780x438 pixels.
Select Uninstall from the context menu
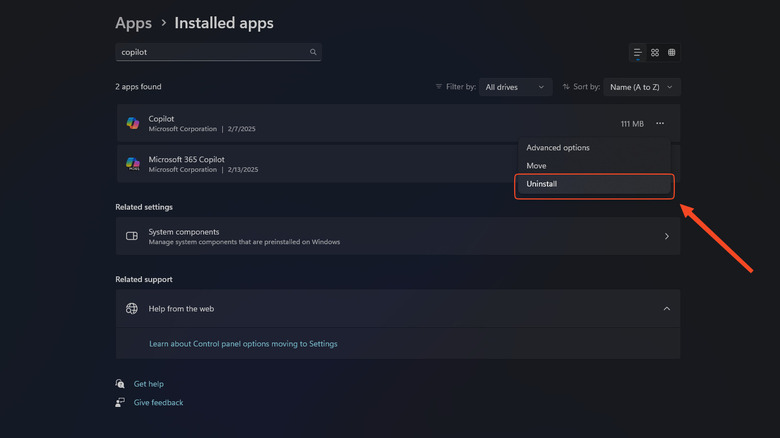coord(594,184)
